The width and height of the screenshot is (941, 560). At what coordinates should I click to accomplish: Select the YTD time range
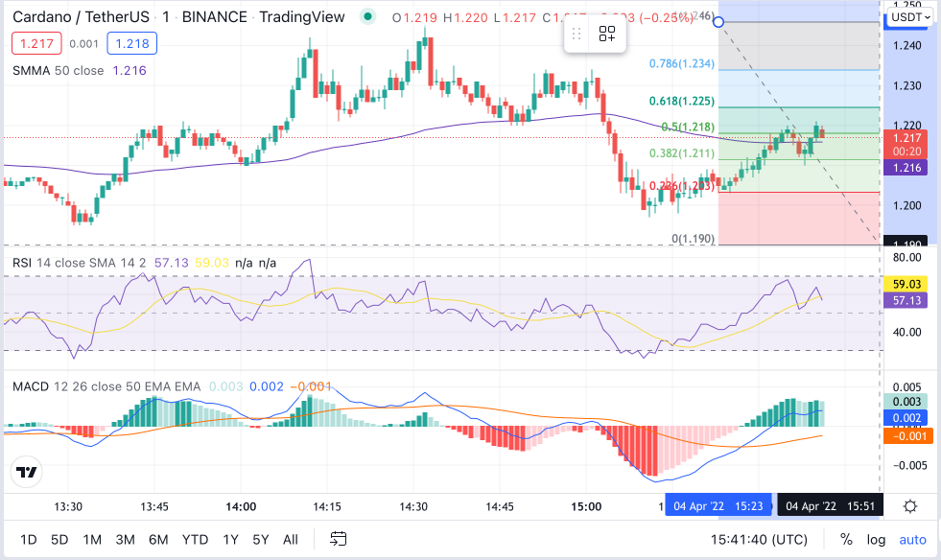[195, 539]
